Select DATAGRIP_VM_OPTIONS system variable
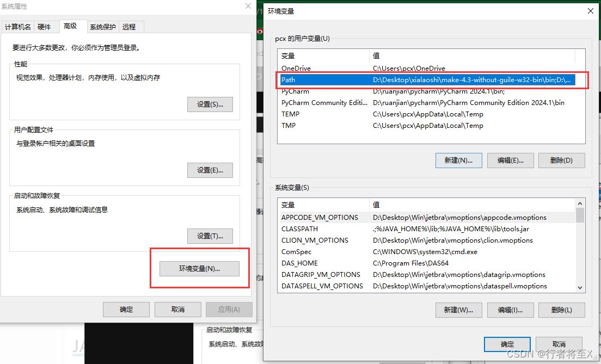The image size is (601, 364). (x=427, y=275)
